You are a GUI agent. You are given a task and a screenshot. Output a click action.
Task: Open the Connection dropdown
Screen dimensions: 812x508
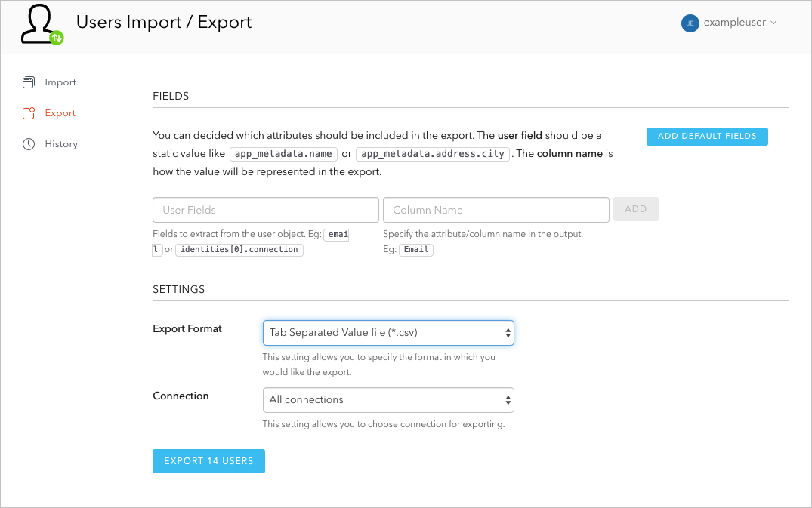[x=388, y=400]
